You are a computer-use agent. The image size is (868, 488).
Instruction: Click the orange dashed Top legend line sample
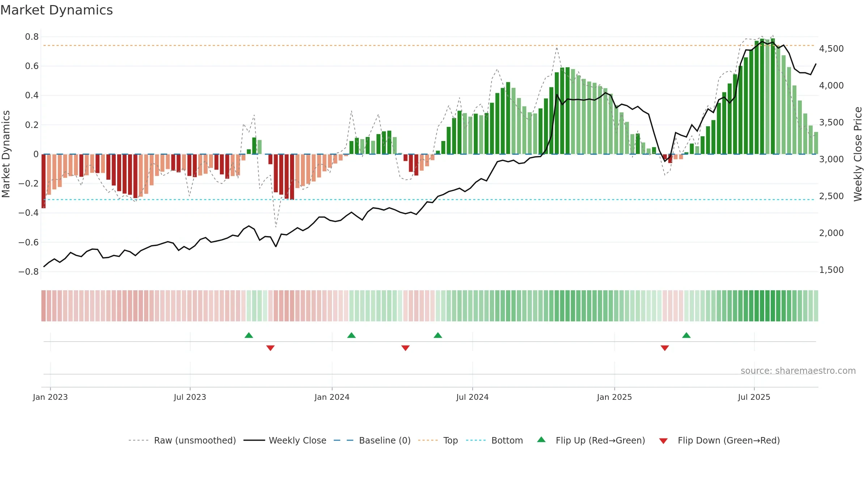pyautogui.click(x=428, y=440)
